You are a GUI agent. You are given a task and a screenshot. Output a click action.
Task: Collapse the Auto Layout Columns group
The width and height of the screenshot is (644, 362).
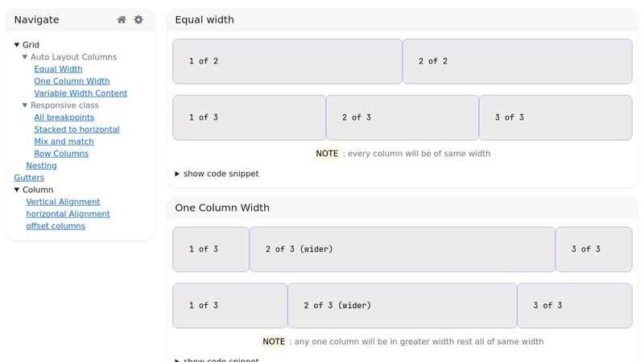26,57
